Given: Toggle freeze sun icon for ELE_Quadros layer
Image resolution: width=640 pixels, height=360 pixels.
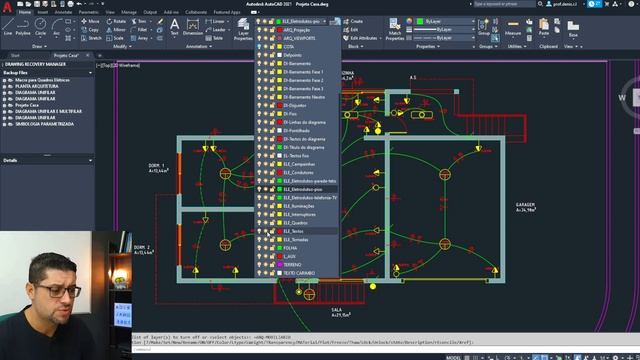Looking at the screenshot, I should point(265,223).
